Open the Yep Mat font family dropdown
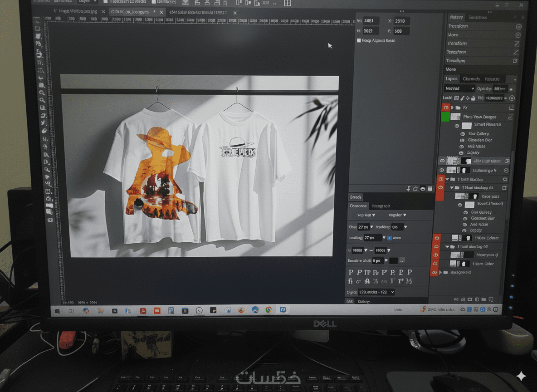 tap(366, 215)
